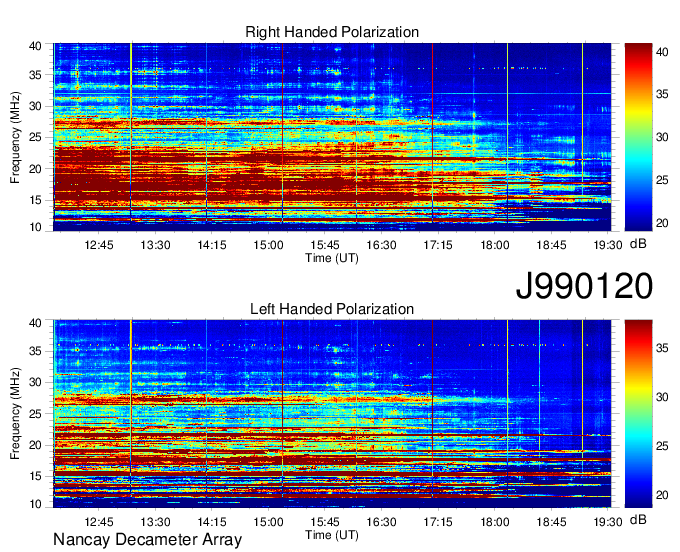Click the top spectrogram plot area
This screenshot has height=552, width=680.
pyautogui.click(x=332, y=137)
